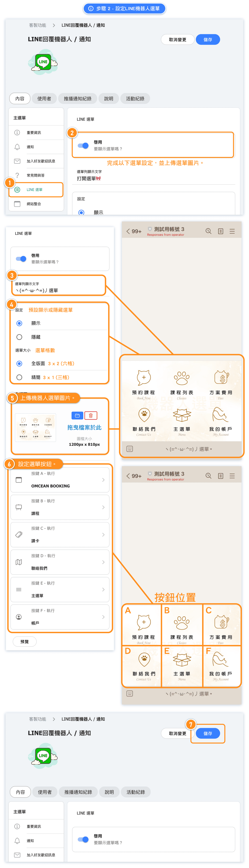Open 網站整合 in the main menu sidebar
Screen dimensions: 249x868
(x=35, y=204)
